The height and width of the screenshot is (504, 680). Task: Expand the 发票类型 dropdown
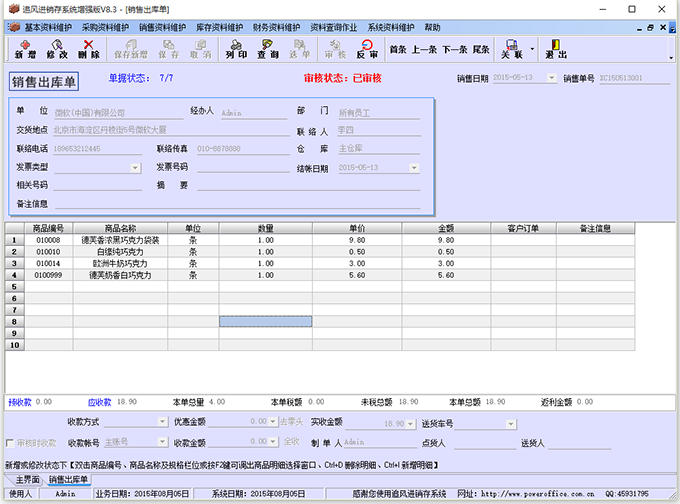(137, 167)
